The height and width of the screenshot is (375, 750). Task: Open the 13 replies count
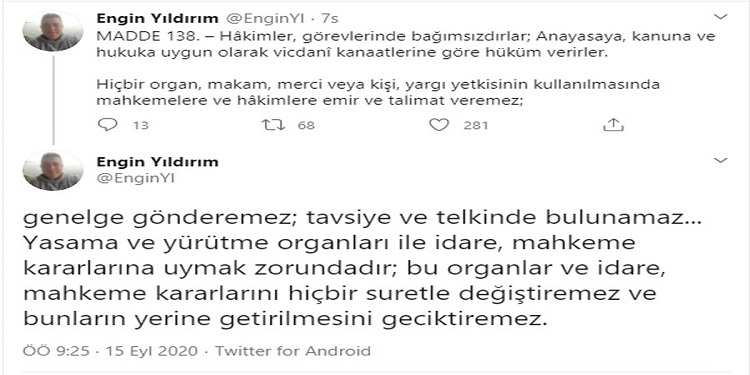pos(141,125)
